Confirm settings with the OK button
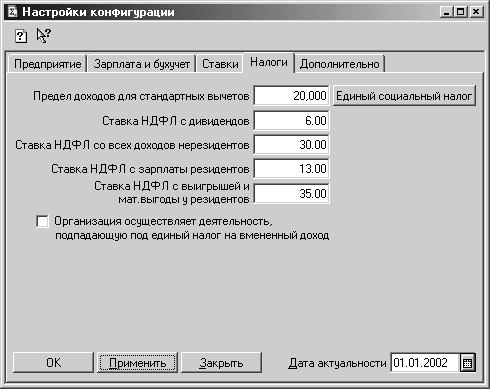 pos(53,363)
